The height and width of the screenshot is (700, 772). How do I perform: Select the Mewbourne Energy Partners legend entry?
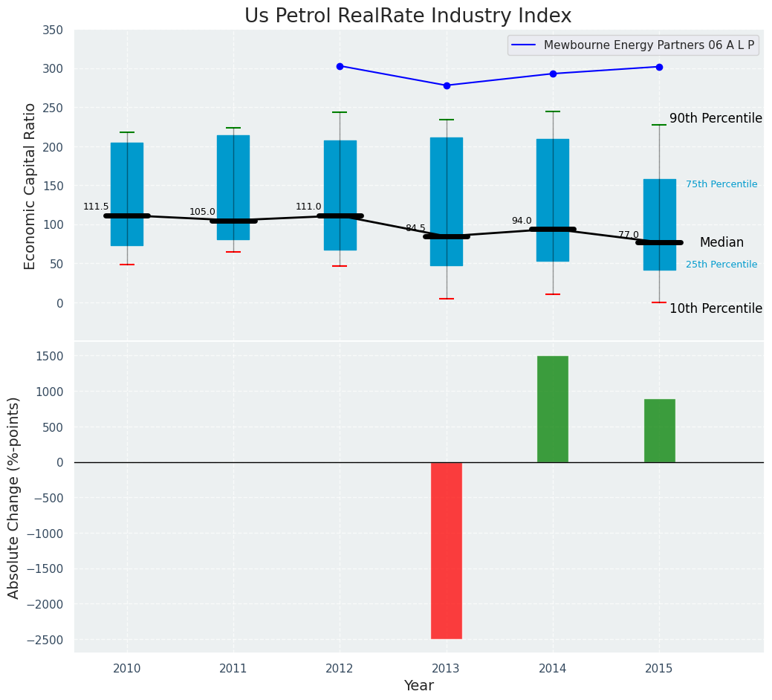click(x=648, y=45)
